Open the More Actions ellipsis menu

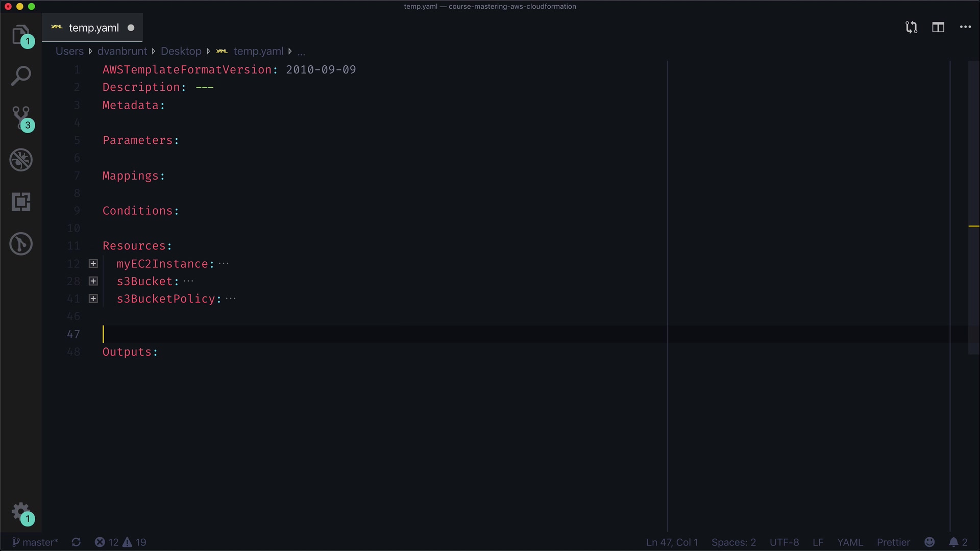pyautogui.click(x=965, y=28)
